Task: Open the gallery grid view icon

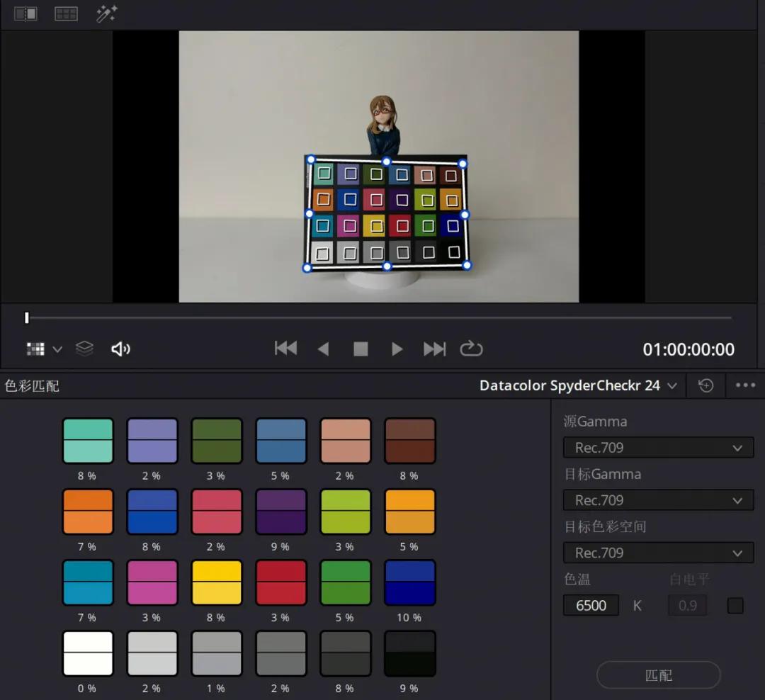Action: click(66, 13)
